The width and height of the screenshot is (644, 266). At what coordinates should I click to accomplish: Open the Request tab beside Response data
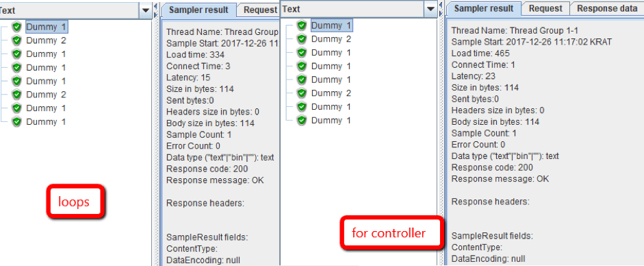545,8
